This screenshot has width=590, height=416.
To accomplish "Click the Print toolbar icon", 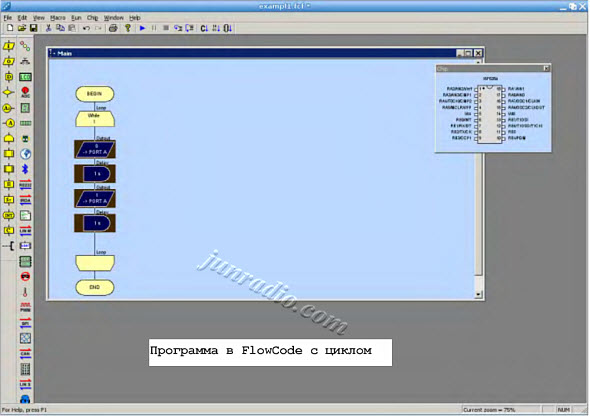I will coord(113,28).
